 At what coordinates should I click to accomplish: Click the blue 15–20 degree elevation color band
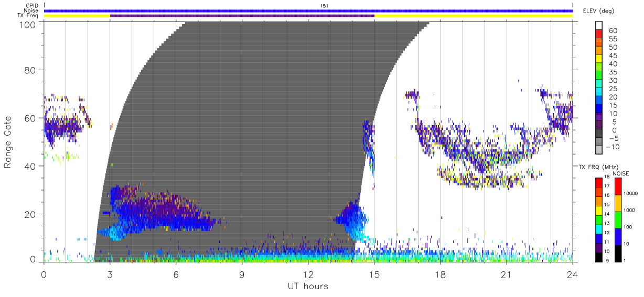600,101
